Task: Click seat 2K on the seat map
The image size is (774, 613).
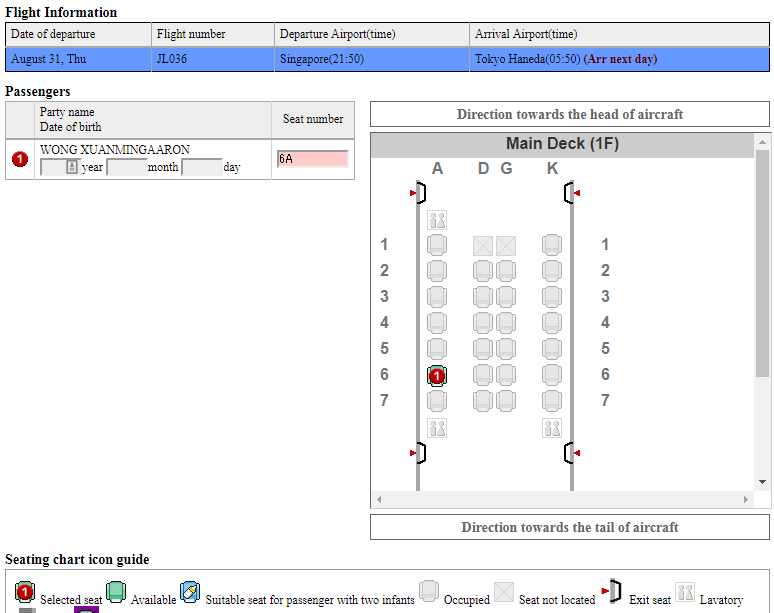Action: pyautogui.click(x=552, y=271)
